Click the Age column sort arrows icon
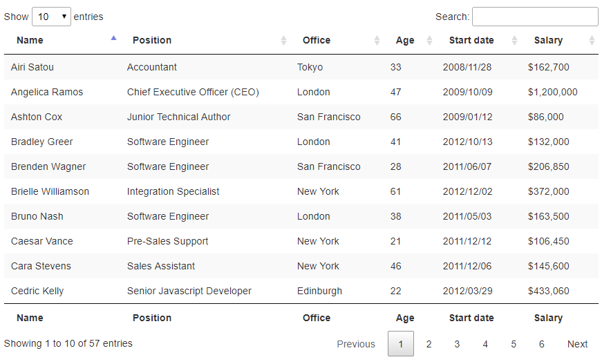The width and height of the screenshot is (611, 364). point(429,41)
